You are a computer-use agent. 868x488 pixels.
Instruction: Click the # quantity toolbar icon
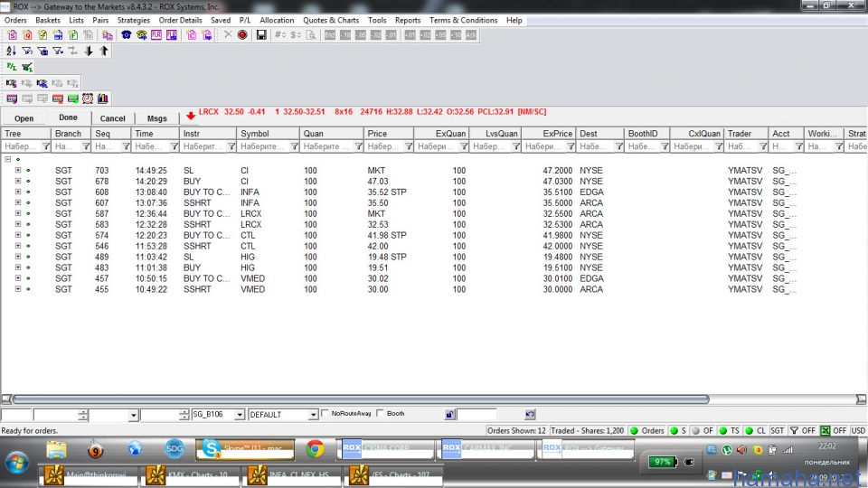pyautogui.click(x=280, y=35)
